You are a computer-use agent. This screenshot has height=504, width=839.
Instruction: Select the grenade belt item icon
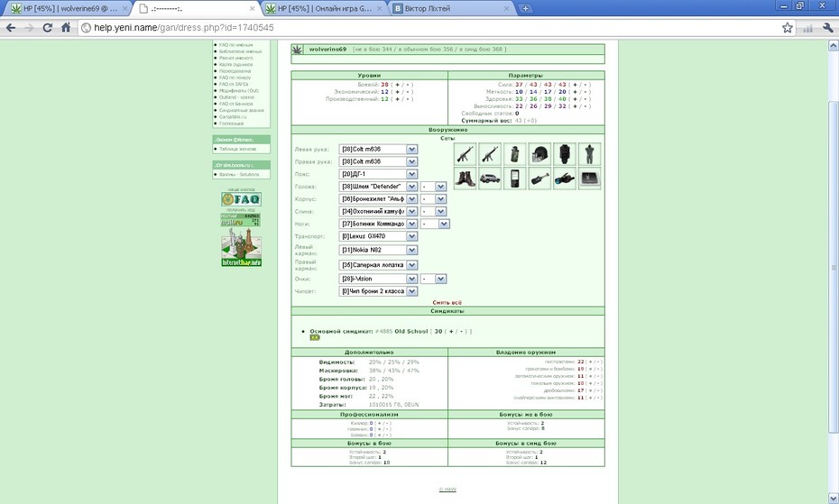coord(515,154)
